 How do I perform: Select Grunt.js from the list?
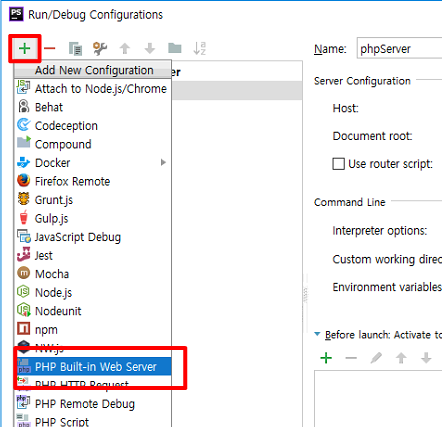coord(93,200)
